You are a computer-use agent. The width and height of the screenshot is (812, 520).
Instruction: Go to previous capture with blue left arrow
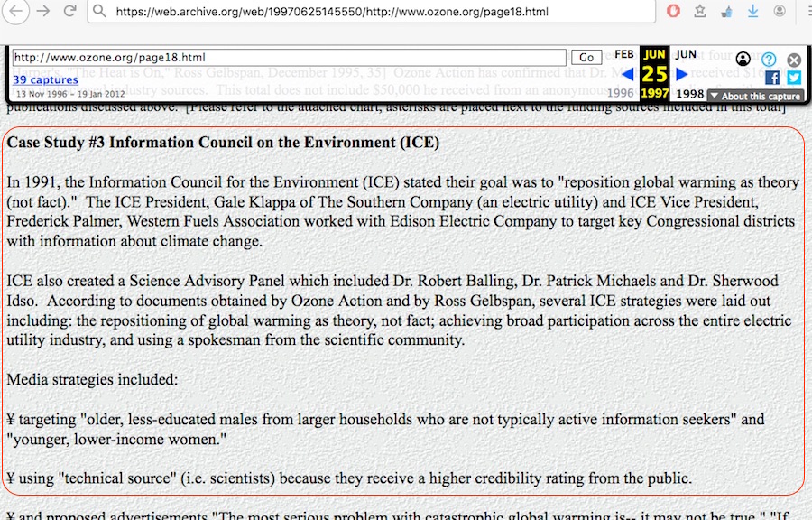coord(627,74)
